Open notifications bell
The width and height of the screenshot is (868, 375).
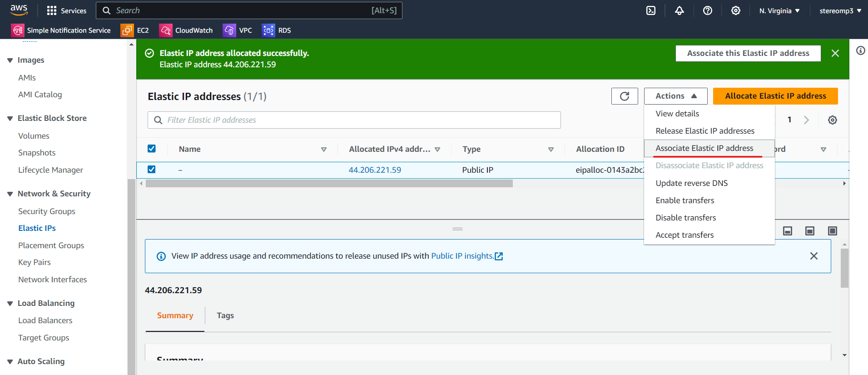pos(680,10)
